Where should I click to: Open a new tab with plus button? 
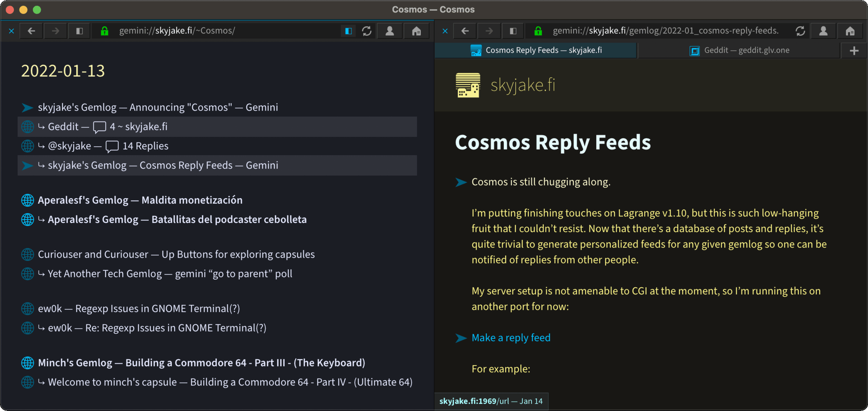[854, 51]
